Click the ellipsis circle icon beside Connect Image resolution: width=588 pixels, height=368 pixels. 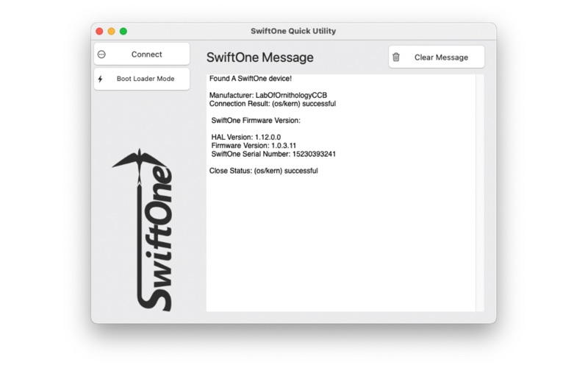pos(101,54)
